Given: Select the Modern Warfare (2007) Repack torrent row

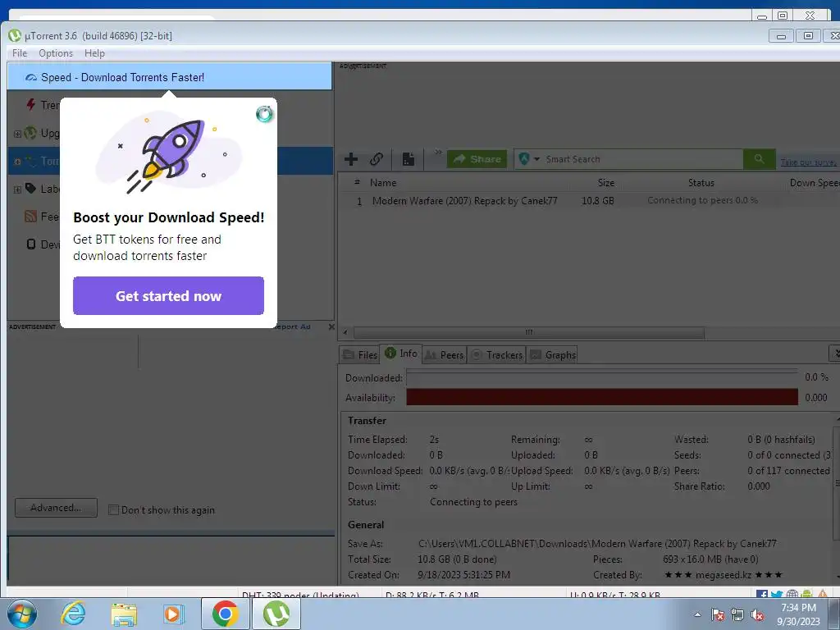Looking at the screenshot, I should pos(588,201).
